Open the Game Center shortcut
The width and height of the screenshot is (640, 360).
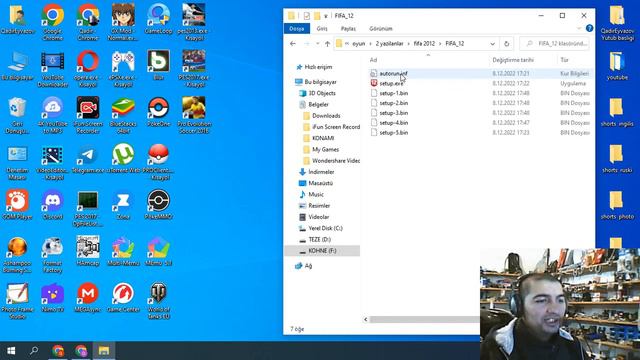coord(123,298)
